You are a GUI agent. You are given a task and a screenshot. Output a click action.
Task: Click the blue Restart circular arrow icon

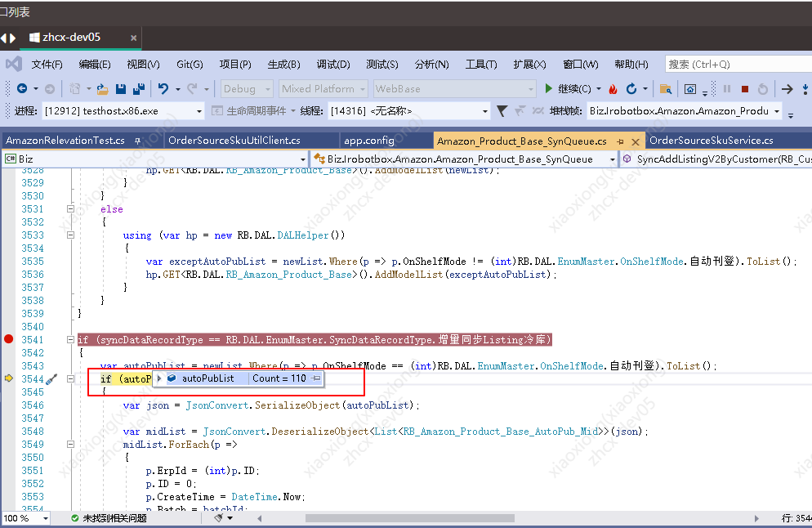[631, 89]
